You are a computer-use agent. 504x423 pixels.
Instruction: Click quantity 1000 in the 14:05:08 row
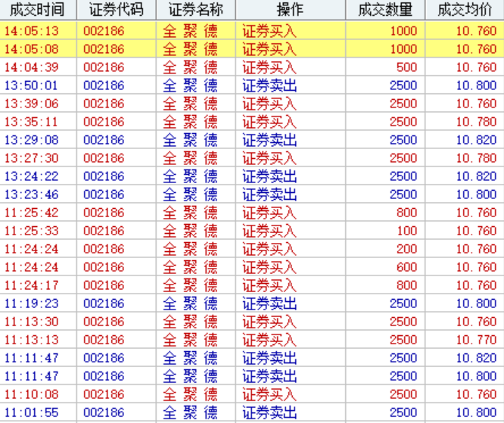pyautogui.click(x=403, y=49)
